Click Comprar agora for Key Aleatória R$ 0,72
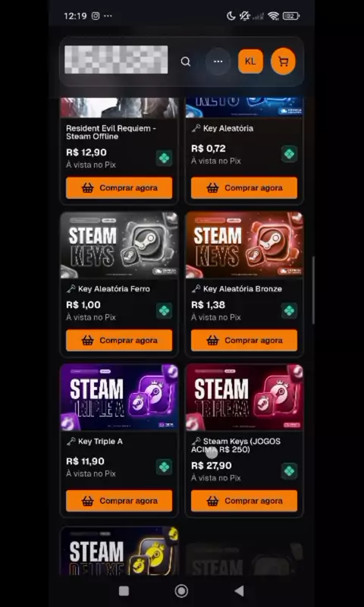The image size is (364, 607). tap(244, 187)
